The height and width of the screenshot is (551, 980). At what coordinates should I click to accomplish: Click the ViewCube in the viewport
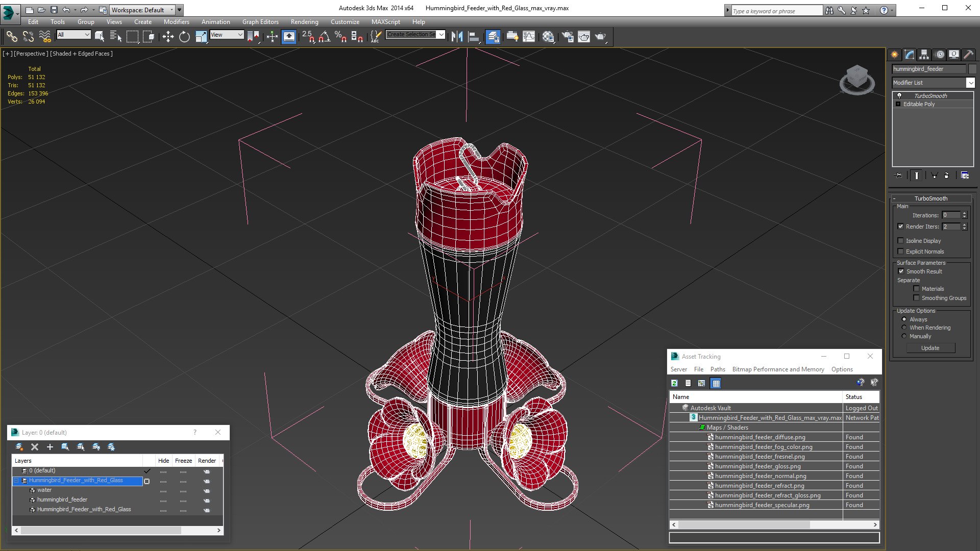(857, 80)
